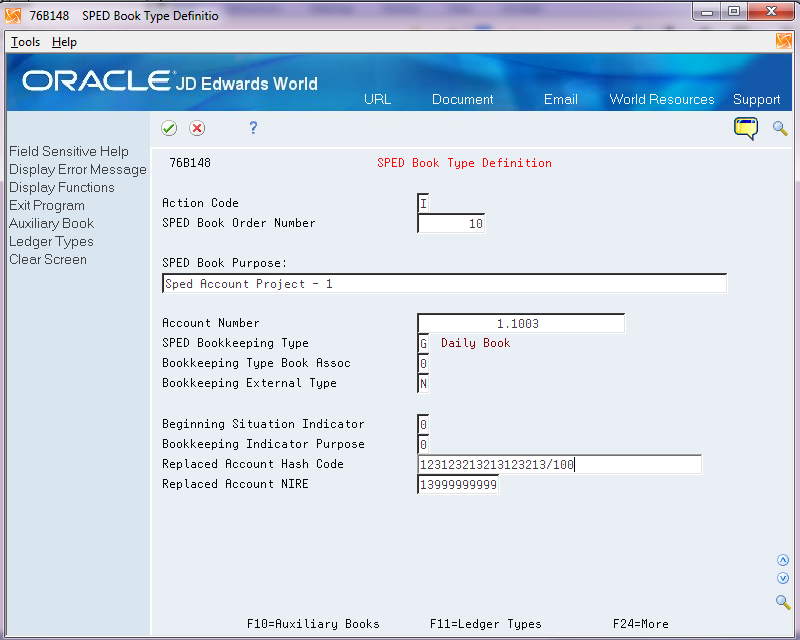Minimize the 76B148 window
Image resolution: width=800 pixels, height=640 pixels.
707,12
